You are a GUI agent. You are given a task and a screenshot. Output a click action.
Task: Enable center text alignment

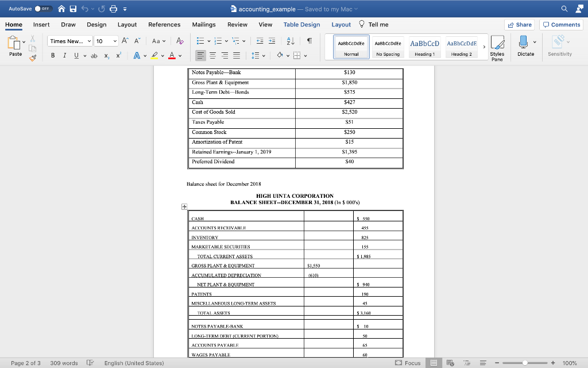pyautogui.click(x=213, y=56)
